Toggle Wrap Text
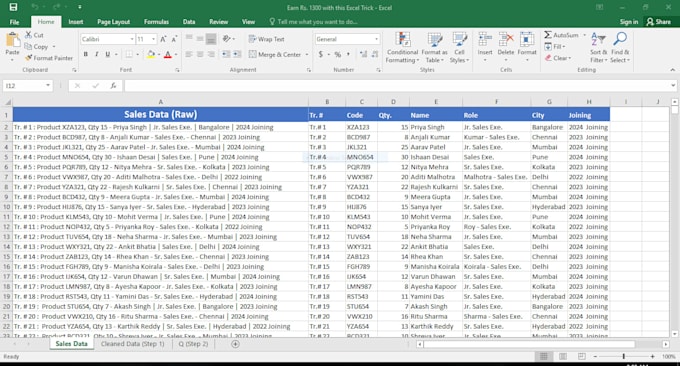This screenshot has width=680, height=366. point(267,39)
